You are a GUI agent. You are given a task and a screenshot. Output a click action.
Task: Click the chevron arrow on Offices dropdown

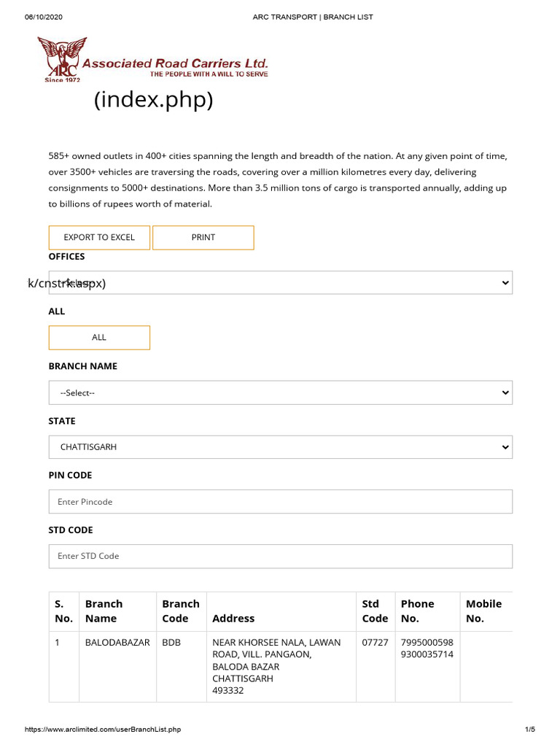[506, 283]
